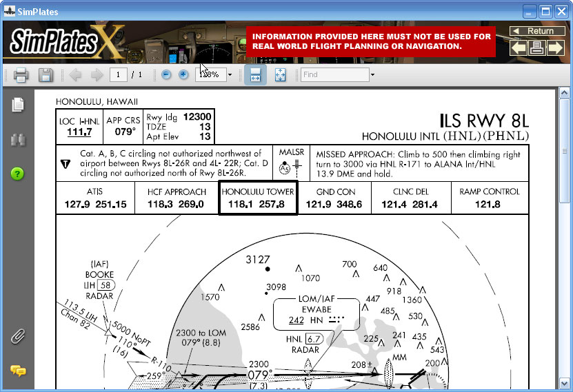Open the green help question mark
Viewport: 573px width, 392px height.
pyautogui.click(x=18, y=174)
